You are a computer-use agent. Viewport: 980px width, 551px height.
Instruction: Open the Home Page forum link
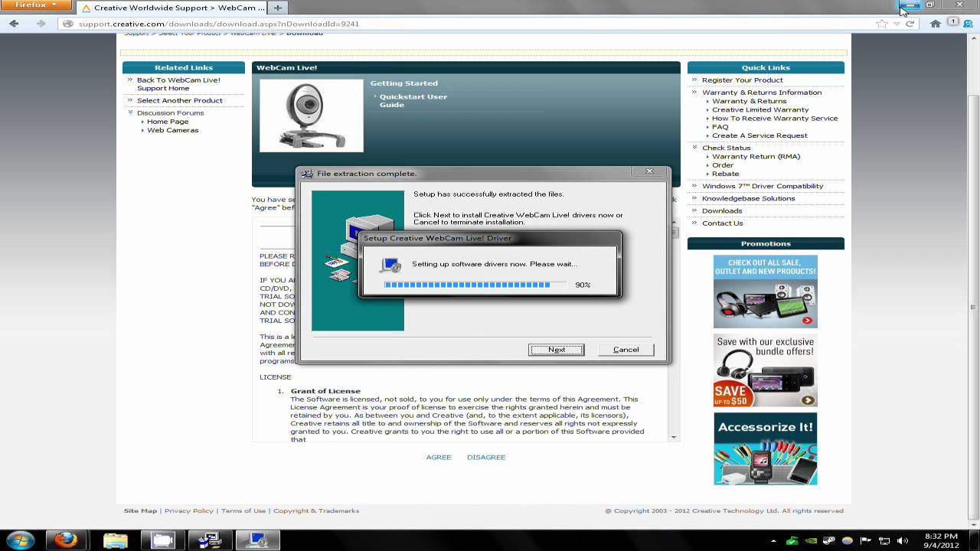click(x=168, y=122)
